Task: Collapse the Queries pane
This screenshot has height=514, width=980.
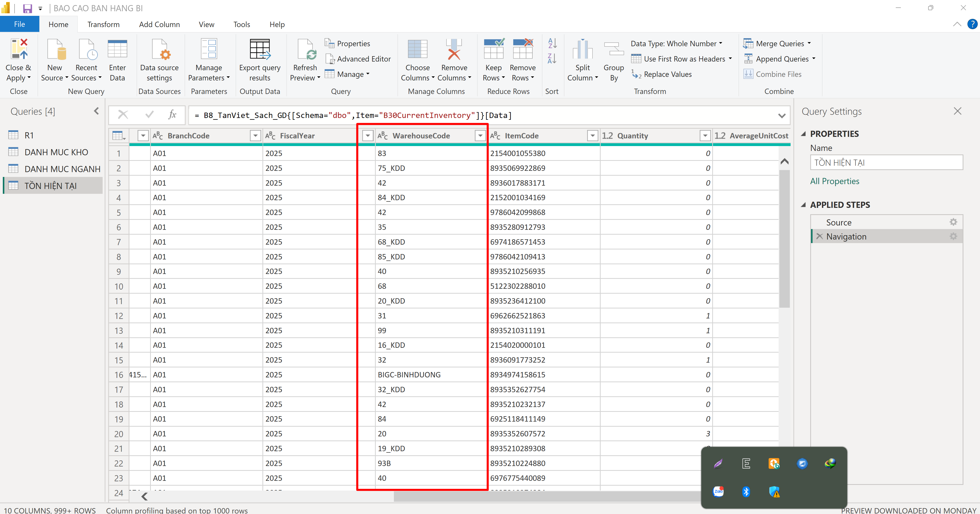Action: tap(97, 111)
